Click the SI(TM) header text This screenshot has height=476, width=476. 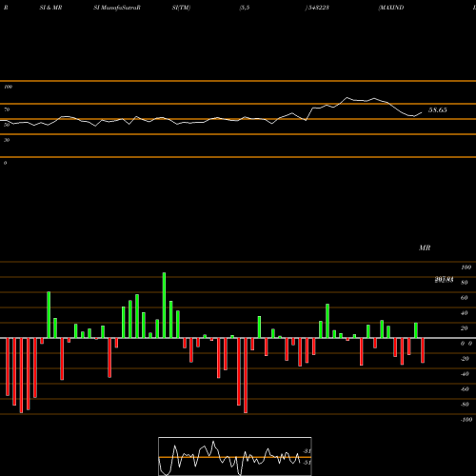tap(181, 8)
